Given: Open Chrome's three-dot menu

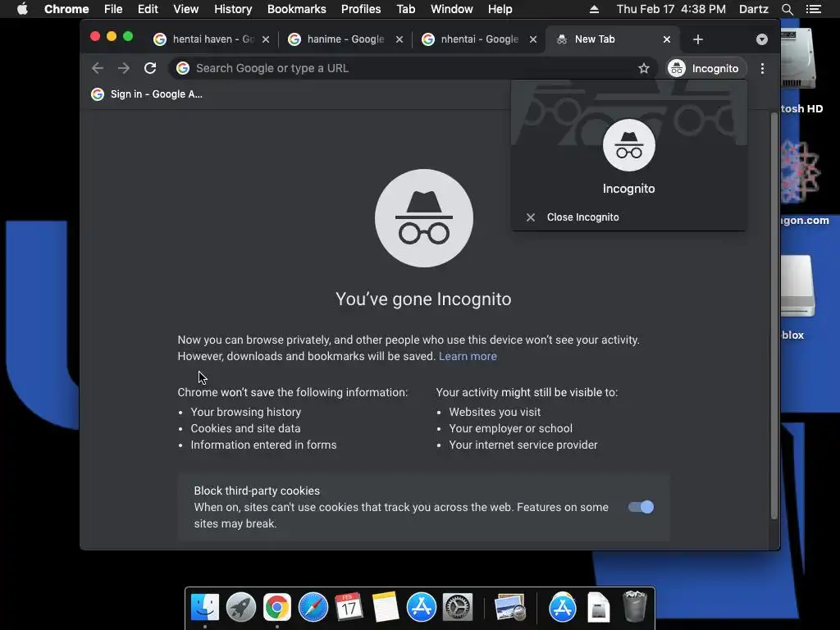Looking at the screenshot, I should (762, 68).
